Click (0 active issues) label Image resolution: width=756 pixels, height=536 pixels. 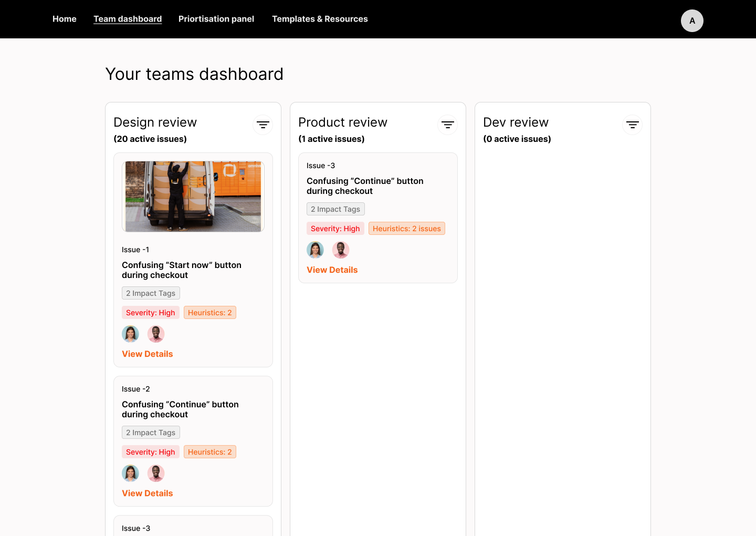click(517, 139)
